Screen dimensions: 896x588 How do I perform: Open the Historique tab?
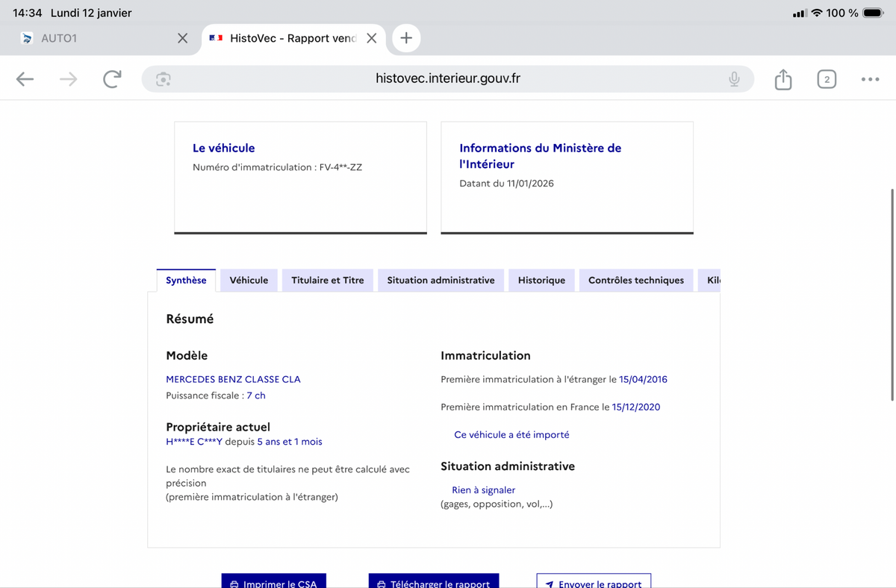[x=541, y=281]
